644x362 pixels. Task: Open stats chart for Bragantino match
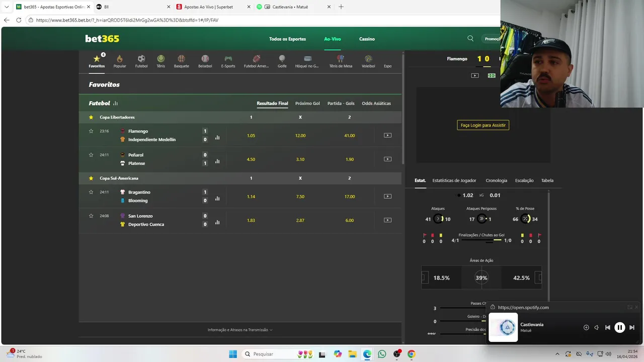click(217, 199)
